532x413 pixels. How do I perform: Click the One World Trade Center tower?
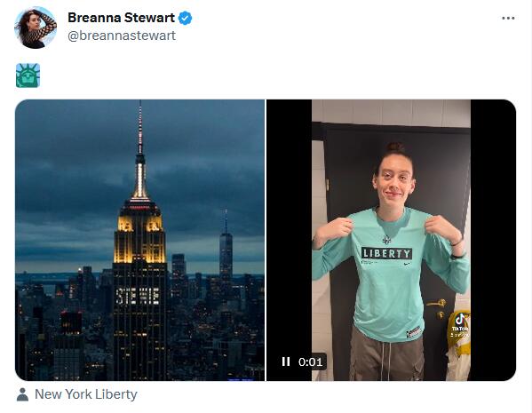point(226,246)
